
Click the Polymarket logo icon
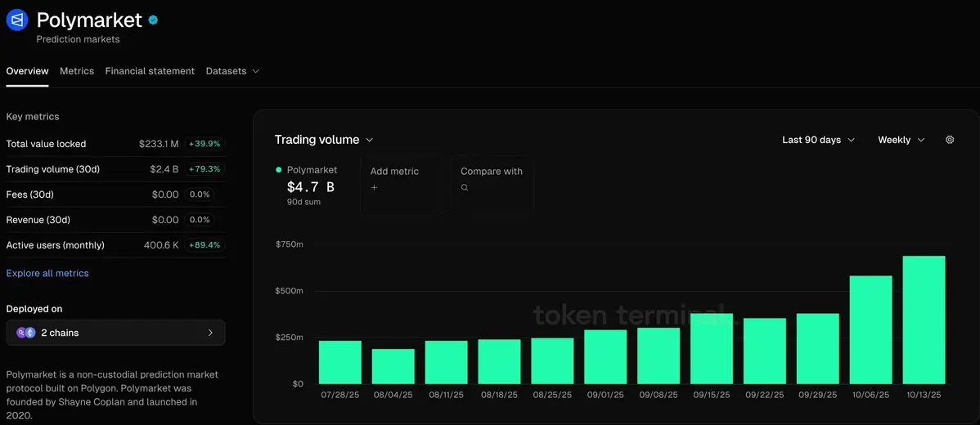17,20
